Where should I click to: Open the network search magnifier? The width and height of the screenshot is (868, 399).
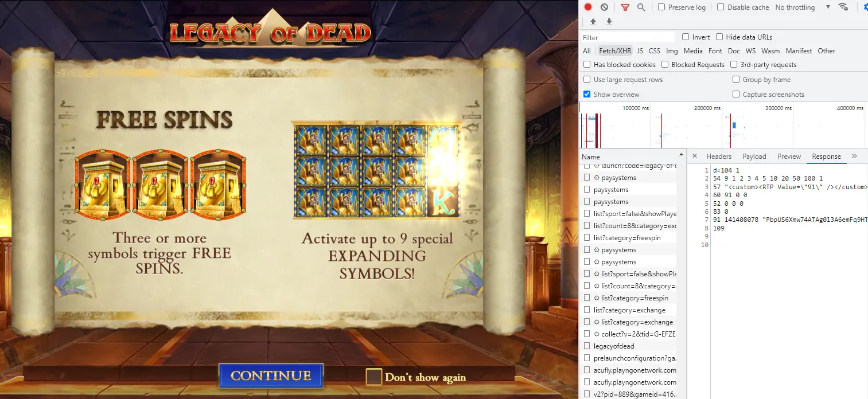tap(641, 7)
